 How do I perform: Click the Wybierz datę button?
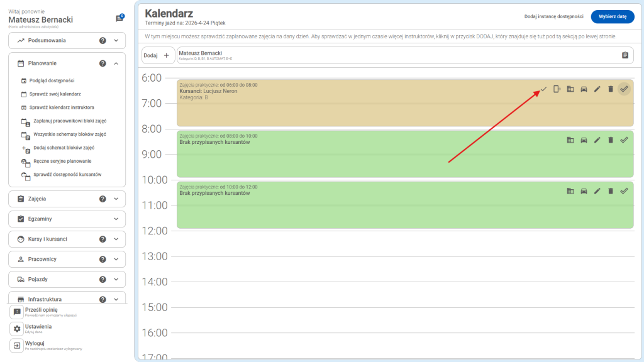click(613, 17)
